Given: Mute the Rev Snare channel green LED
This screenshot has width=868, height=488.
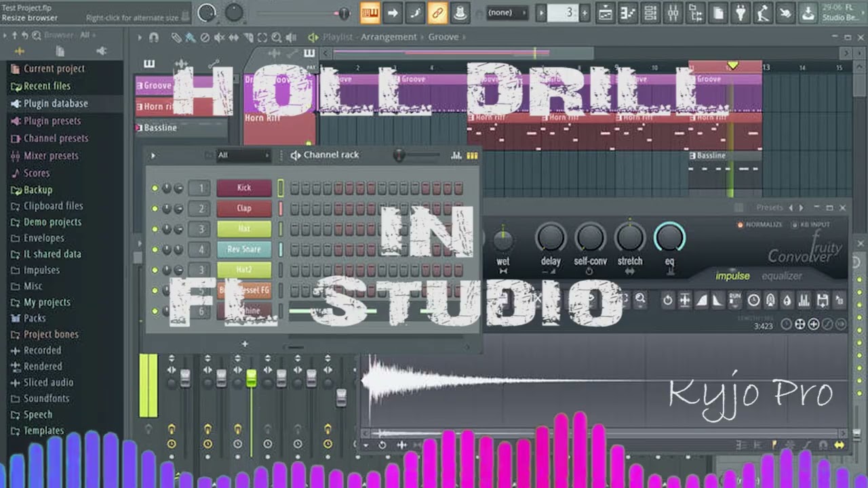Looking at the screenshot, I should point(155,249).
